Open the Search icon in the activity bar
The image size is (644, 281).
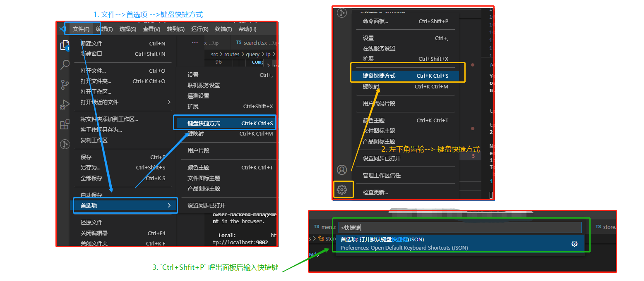(x=65, y=65)
